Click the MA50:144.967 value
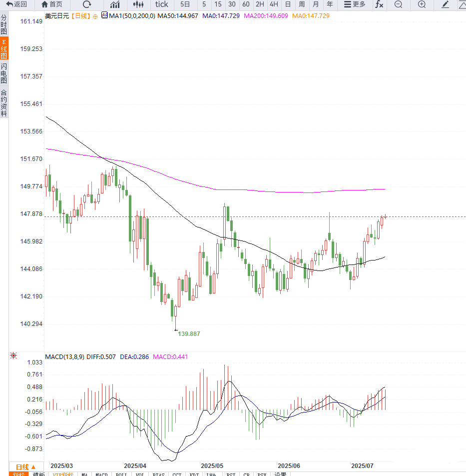The height and width of the screenshot is (476, 466). 178,16
